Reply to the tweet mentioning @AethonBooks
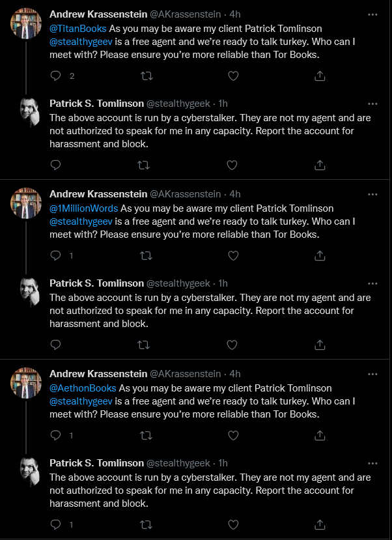Viewport: 392px width, 540px height. coord(55,435)
